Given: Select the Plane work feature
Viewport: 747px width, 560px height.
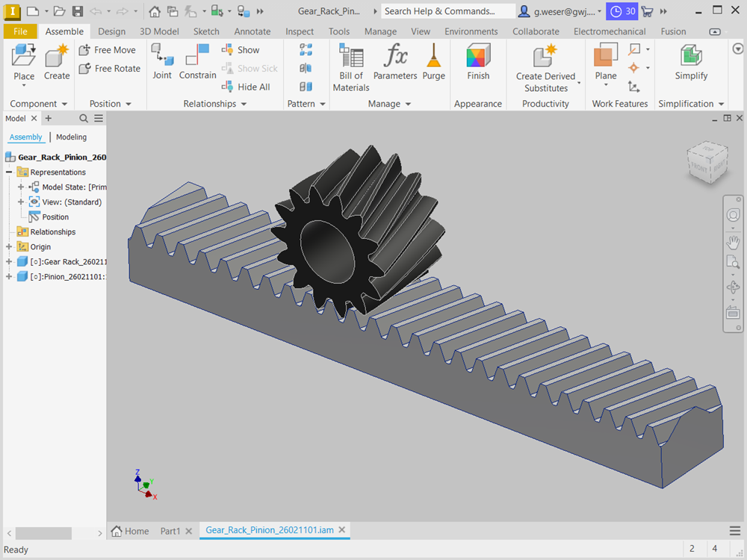Looking at the screenshot, I should point(606,57).
